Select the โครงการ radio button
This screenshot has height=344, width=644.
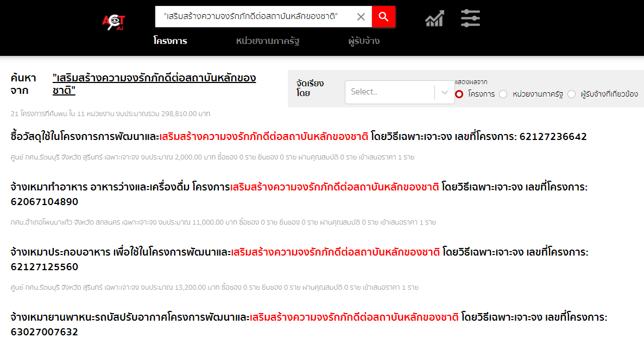(x=459, y=94)
